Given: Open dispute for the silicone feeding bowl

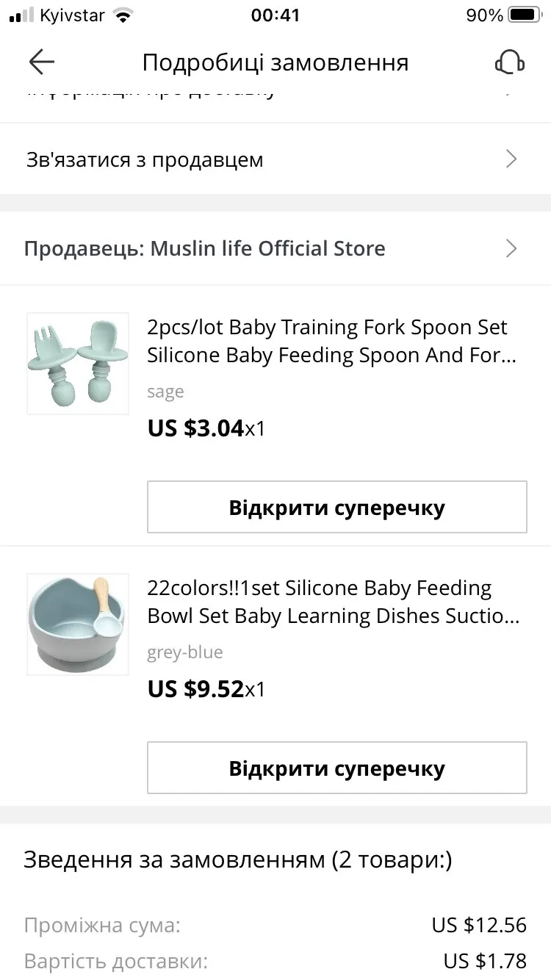Looking at the screenshot, I should pos(337,768).
